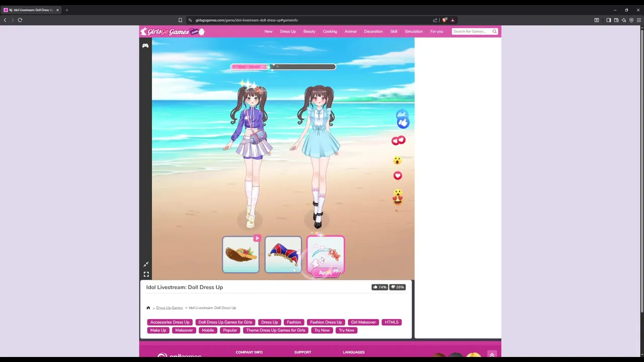This screenshot has height=362, width=644.
Task: Open the Makeover tag
Action: [x=184, y=330]
